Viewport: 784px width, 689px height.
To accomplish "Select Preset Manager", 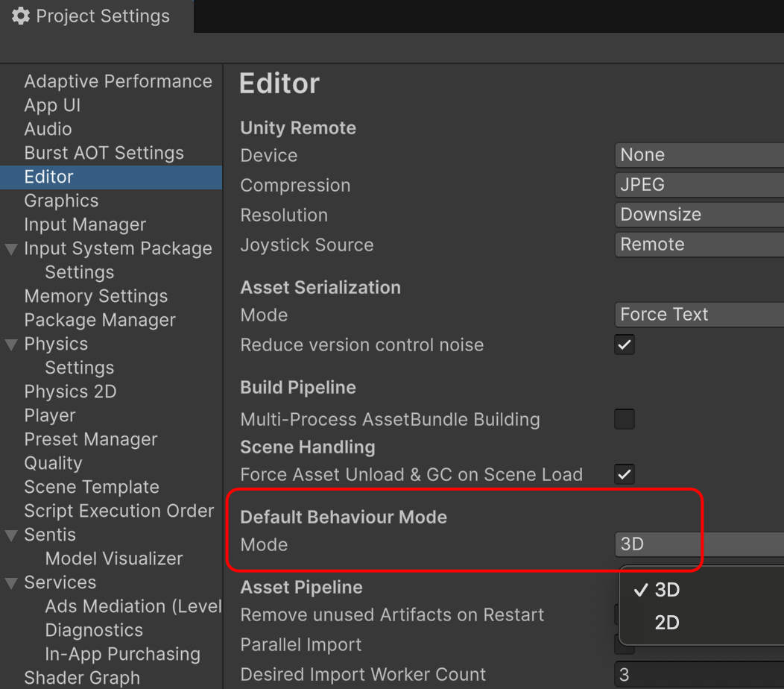I will [x=91, y=439].
